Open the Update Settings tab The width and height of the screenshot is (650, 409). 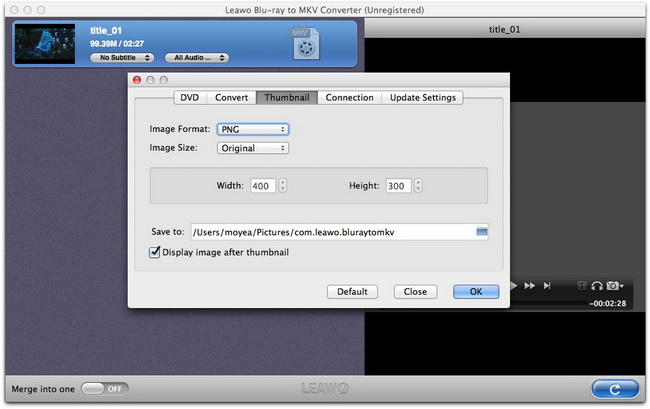[x=422, y=97]
